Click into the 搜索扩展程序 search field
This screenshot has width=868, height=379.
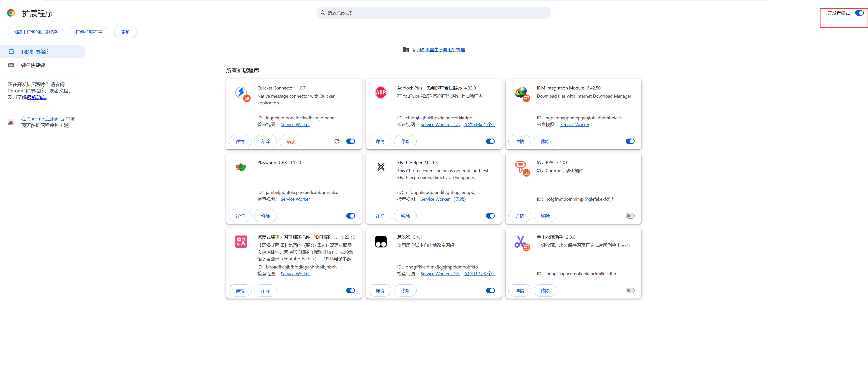(x=434, y=13)
